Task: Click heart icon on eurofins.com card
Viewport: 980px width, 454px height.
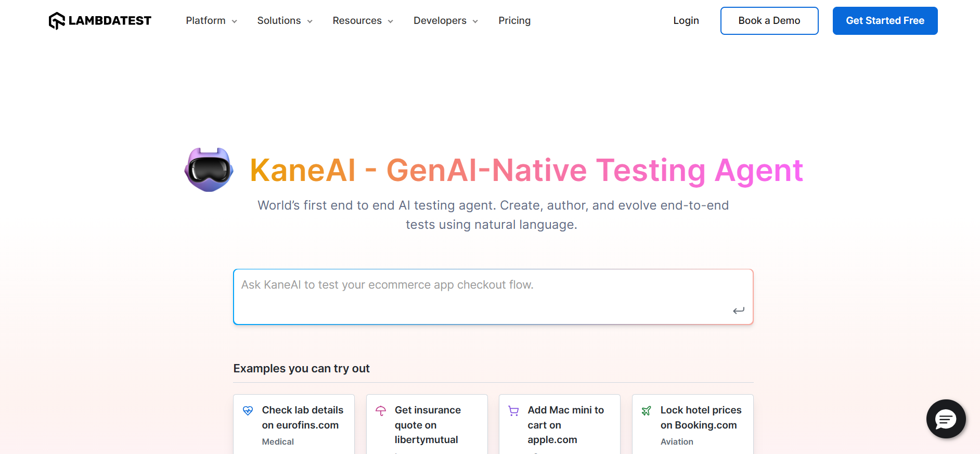Action: 248,411
